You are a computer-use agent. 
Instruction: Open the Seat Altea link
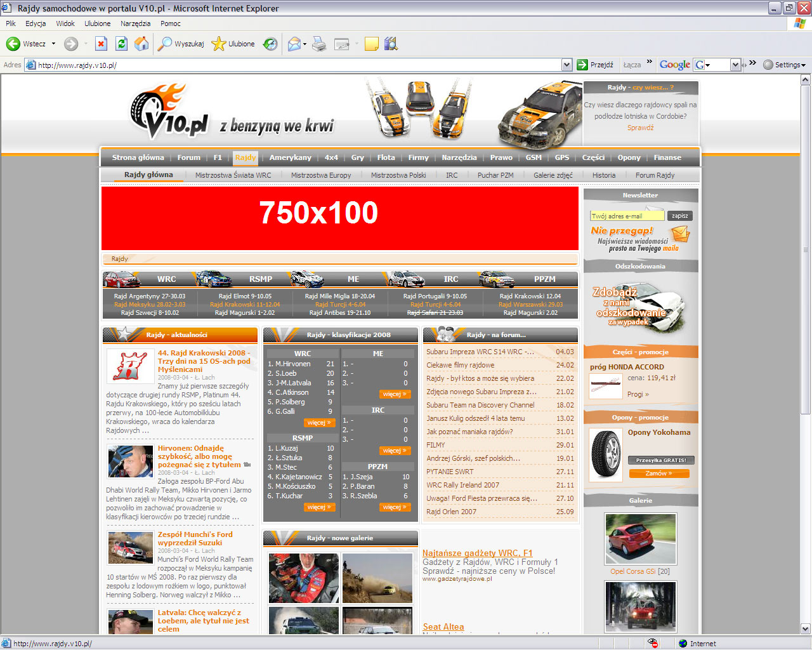(x=443, y=627)
